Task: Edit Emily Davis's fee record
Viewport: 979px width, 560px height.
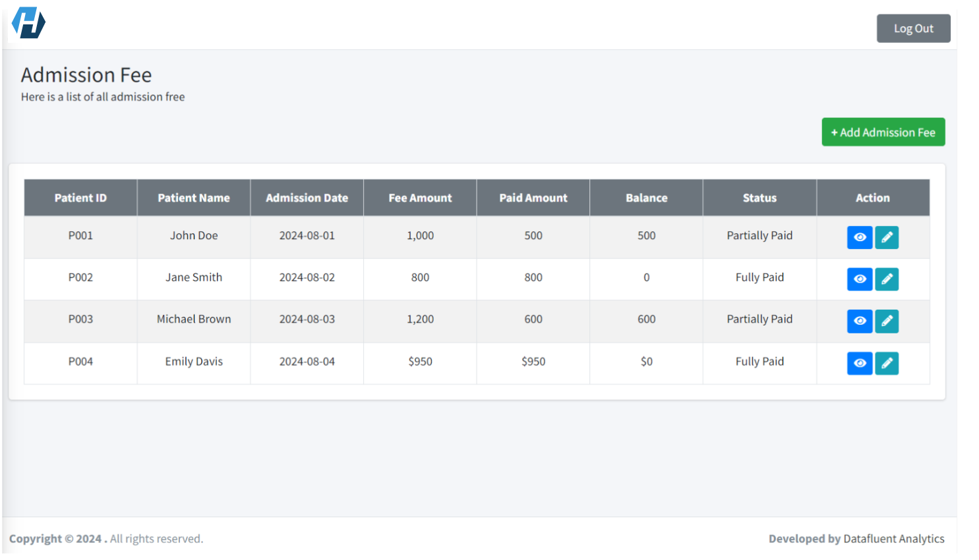Action: (887, 363)
